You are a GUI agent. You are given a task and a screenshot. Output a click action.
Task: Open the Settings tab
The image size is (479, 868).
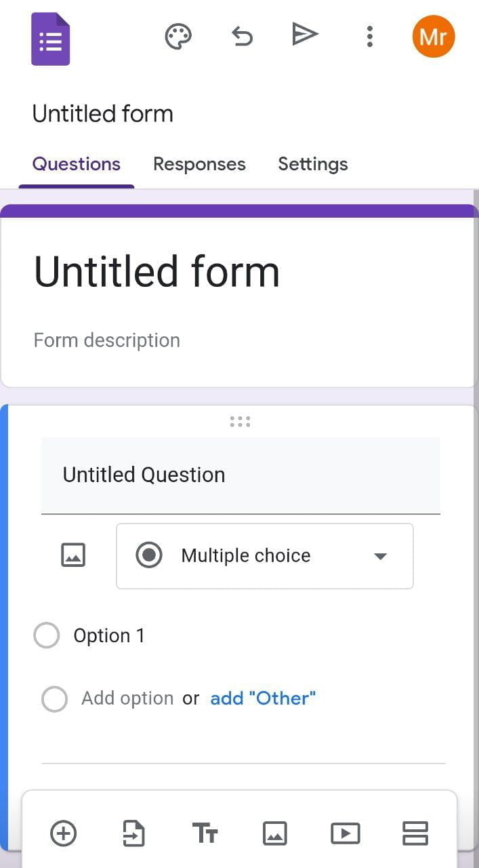click(312, 164)
